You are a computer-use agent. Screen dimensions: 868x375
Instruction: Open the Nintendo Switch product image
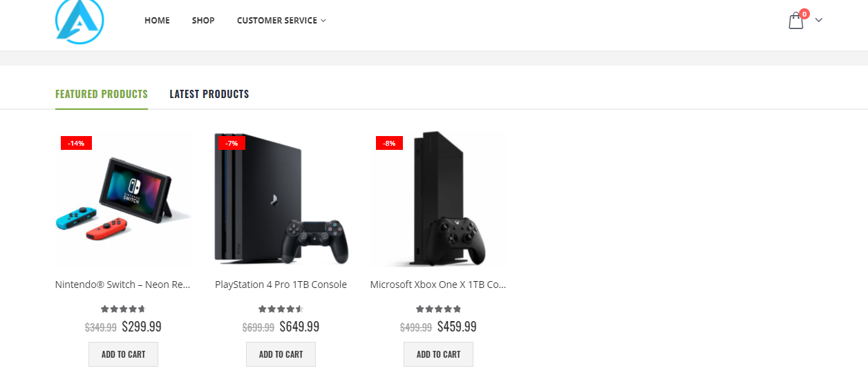pyautogui.click(x=124, y=200)
